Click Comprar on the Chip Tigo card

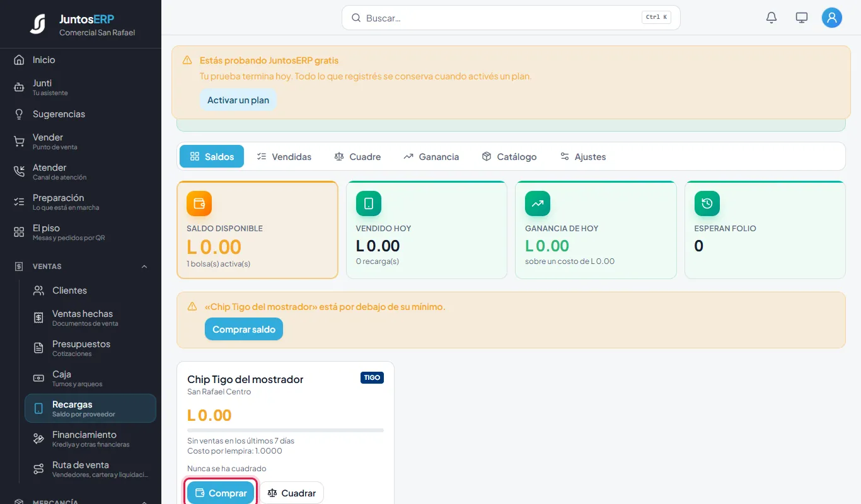[x=221, y=493]
